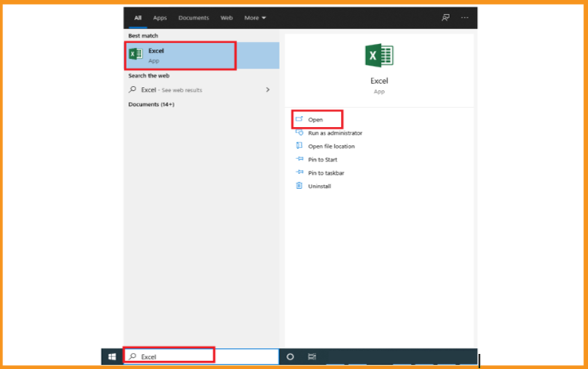Screen dimensions: 588x369
Task: Open Excel web results row
Action: pyautogui.click(x=201, y=90)
